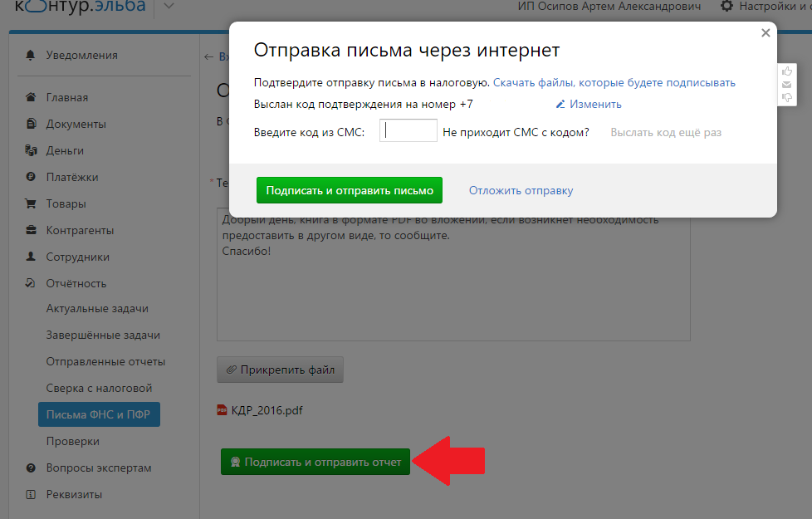This screenshot has height=519, width=812.
Task: Open Сверка с налоговой sidebar item
Action: [x=99, y=389]
